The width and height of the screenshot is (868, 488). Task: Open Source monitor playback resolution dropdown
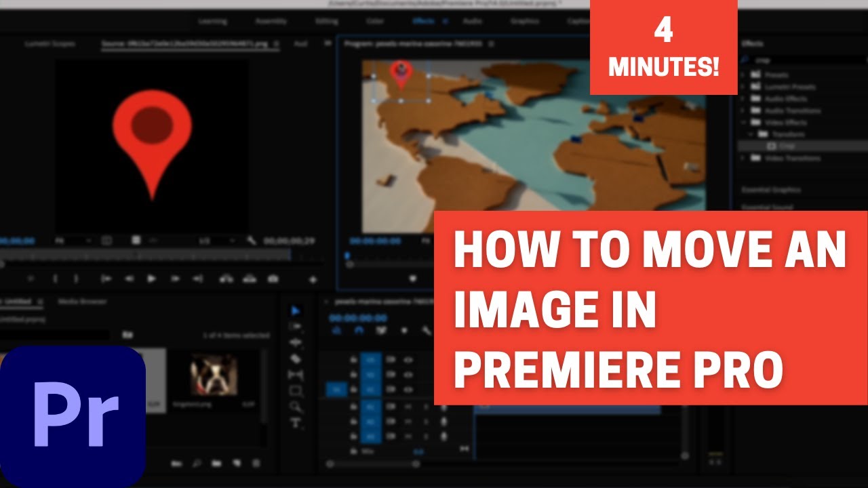[x=217, y=241]
